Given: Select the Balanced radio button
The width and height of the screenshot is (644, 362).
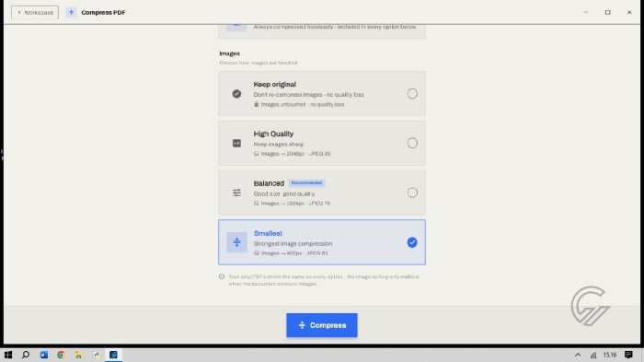Looking at the screenshot, I should [x=412, y=193].
